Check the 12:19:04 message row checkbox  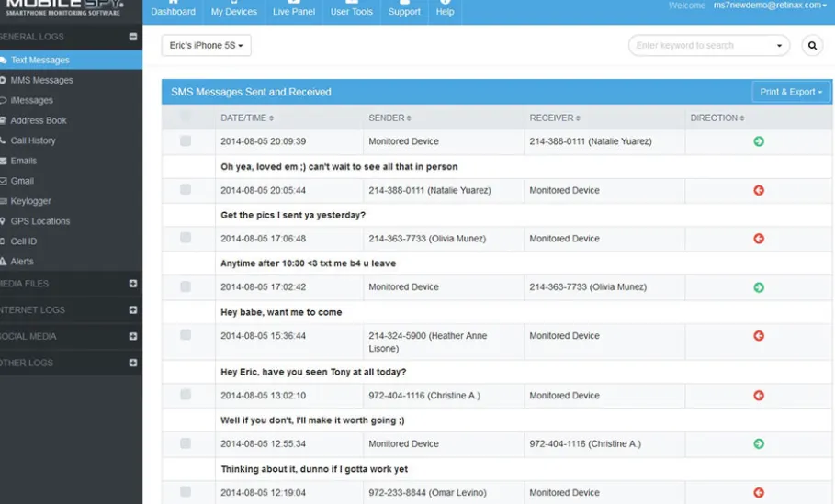tap(186, 492)
